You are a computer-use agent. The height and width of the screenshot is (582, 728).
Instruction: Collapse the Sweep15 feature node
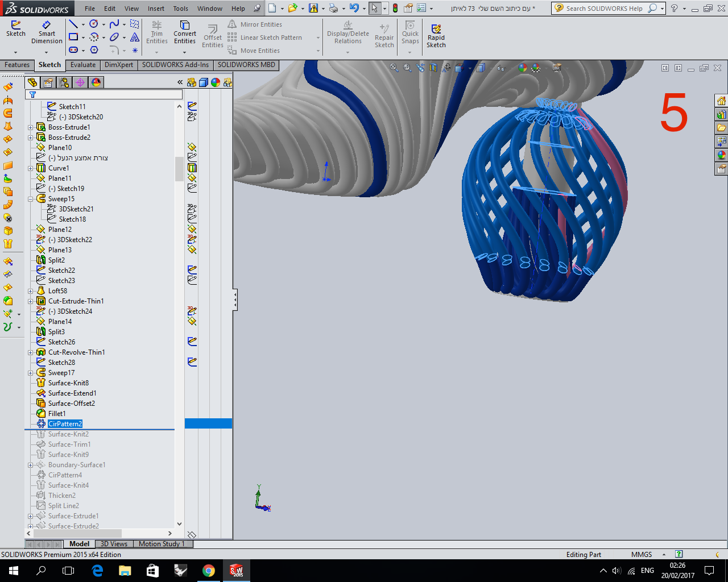30,199
